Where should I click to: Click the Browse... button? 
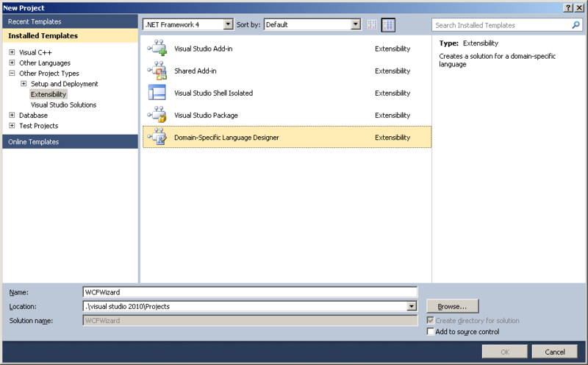(453, 306)
